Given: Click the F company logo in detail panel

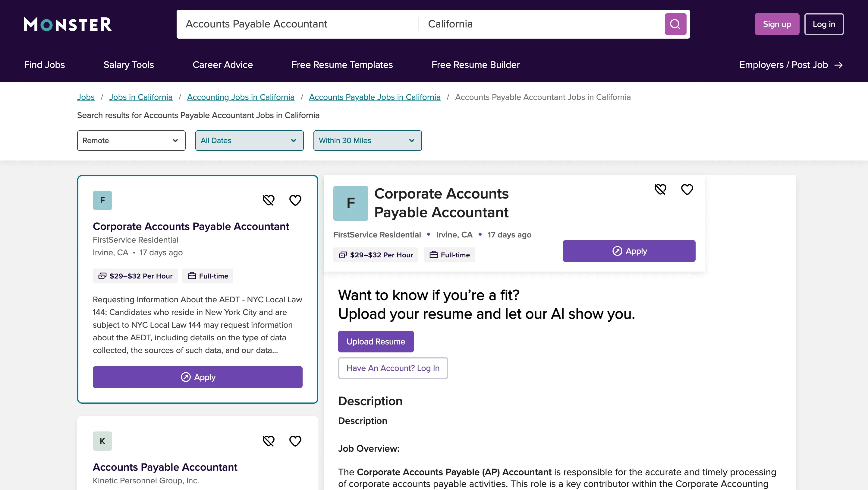Looking at the screenshot, I should tap(351, 203).
